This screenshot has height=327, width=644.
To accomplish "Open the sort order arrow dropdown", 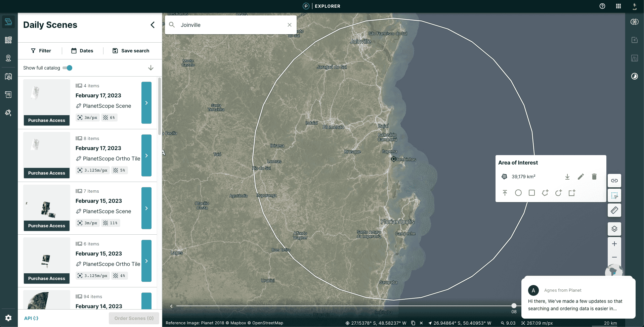I will 151,68.
